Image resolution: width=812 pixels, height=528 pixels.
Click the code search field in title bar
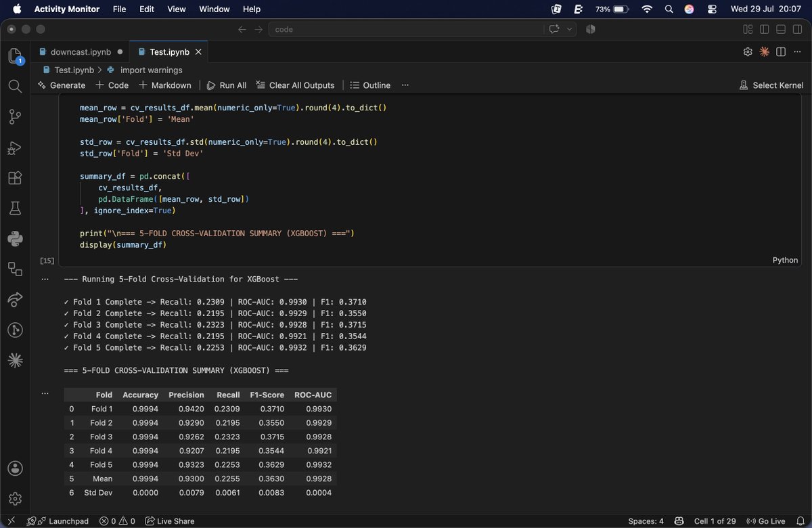(x=406, y=29)
